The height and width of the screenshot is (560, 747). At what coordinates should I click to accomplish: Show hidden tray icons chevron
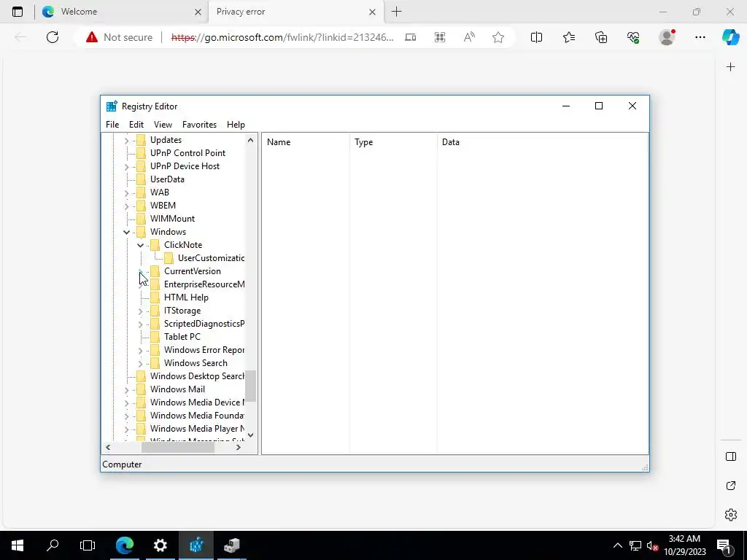(617, 545)
